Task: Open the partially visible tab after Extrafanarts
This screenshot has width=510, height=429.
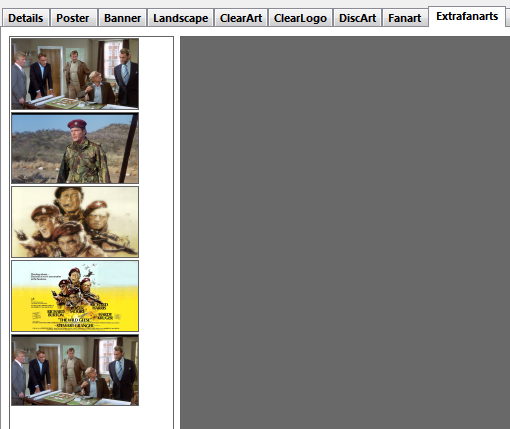Action: click(x=508, y=18)
